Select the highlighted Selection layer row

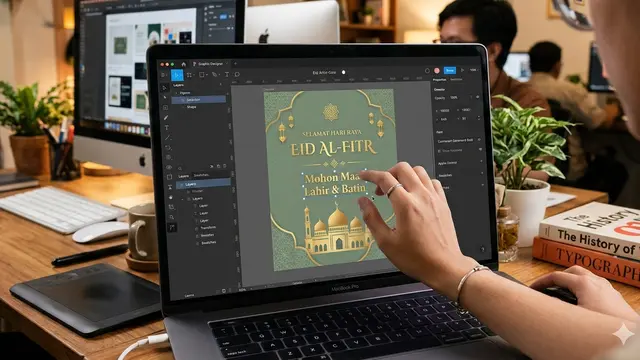click(199, 100)
